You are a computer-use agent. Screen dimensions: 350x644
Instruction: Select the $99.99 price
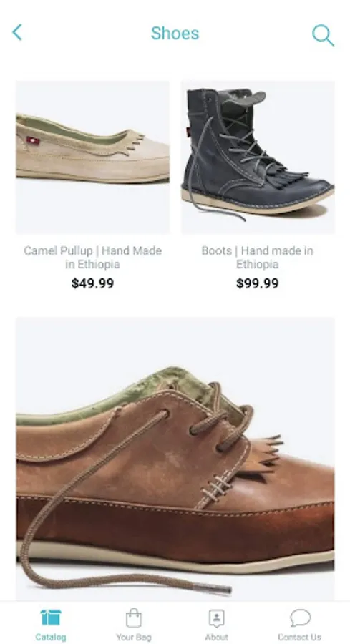click(x=258, y=283)
